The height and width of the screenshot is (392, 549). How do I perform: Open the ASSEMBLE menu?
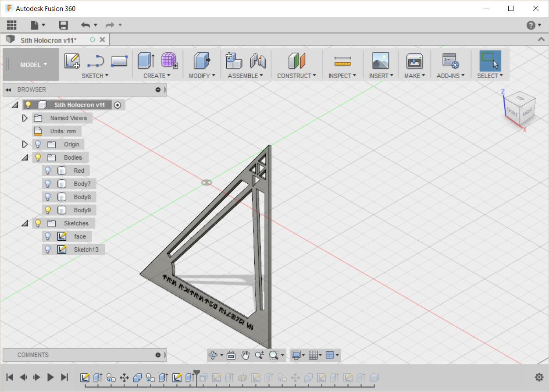tap(245, 75)
